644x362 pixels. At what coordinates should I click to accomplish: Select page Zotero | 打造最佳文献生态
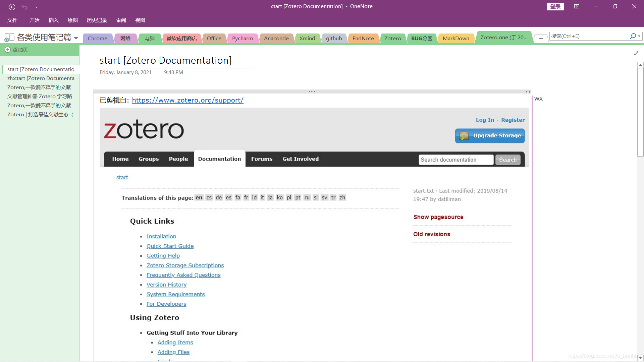click(x=41, y=114)
